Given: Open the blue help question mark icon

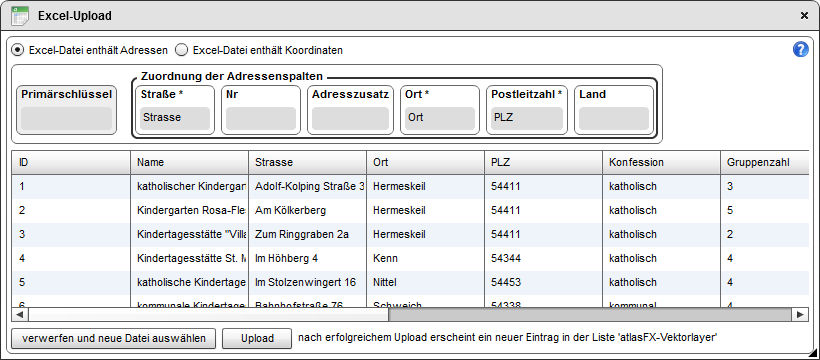Looking at the screenshot, I should pyautogui.click(x=801, y=50).
